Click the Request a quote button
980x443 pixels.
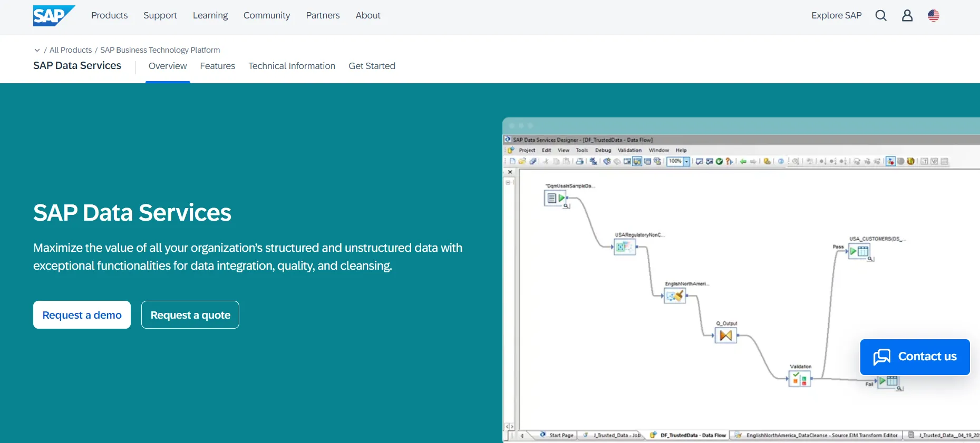point(190,315)
